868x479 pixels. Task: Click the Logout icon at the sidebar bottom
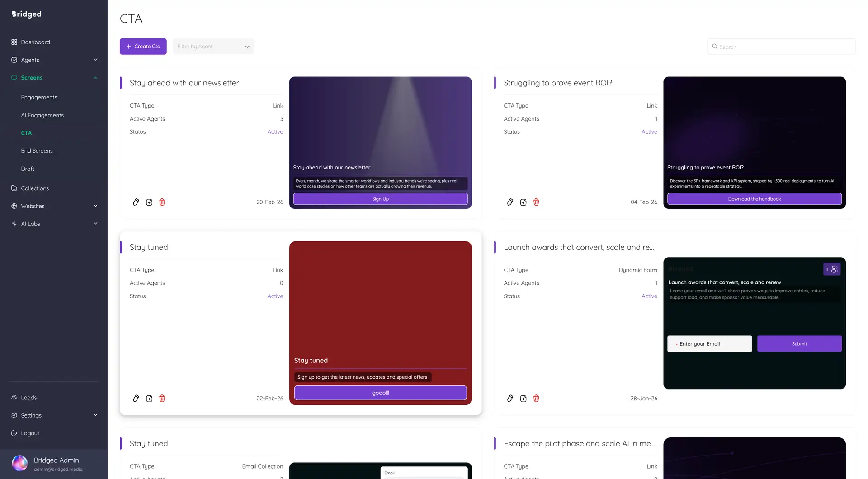pyautogui.click(x=14, y=433)
